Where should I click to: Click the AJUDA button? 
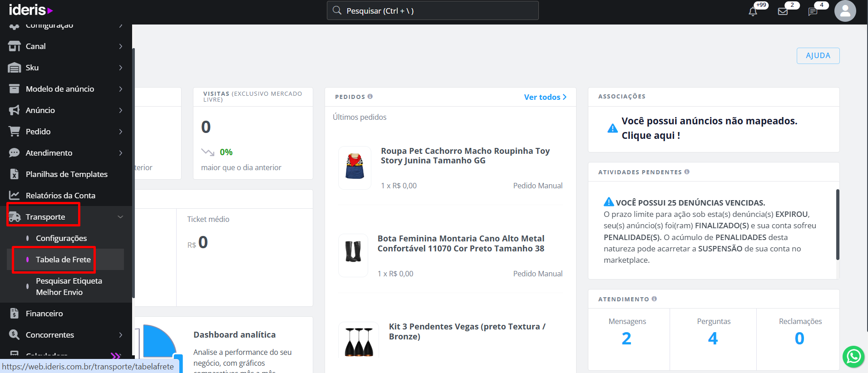click(x=818, y=56)
